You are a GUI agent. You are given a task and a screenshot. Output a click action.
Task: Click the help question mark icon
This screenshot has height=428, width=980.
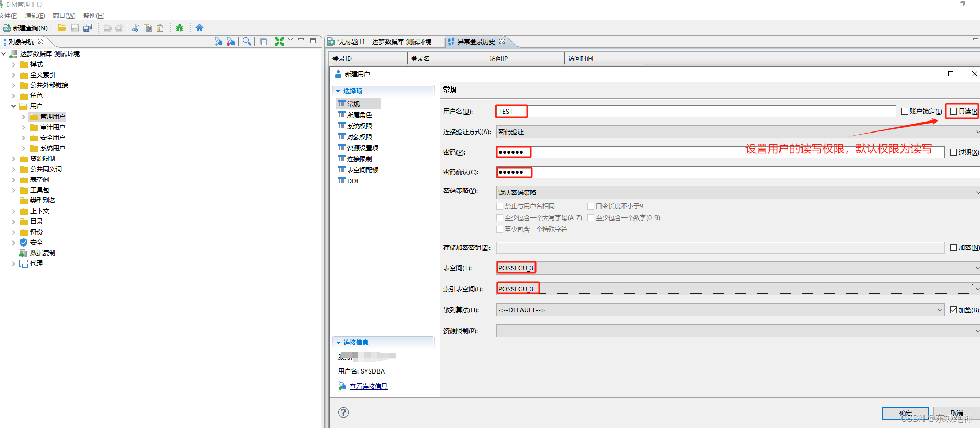(343, 412)
